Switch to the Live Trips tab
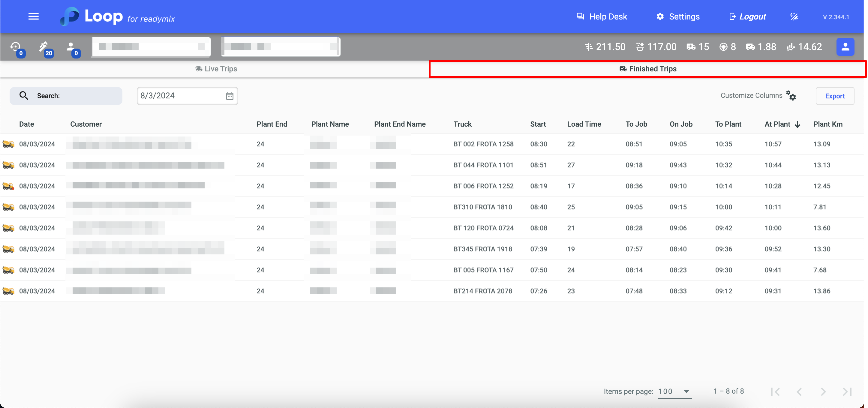The image size is (868, 408). (x=216, y=69)
